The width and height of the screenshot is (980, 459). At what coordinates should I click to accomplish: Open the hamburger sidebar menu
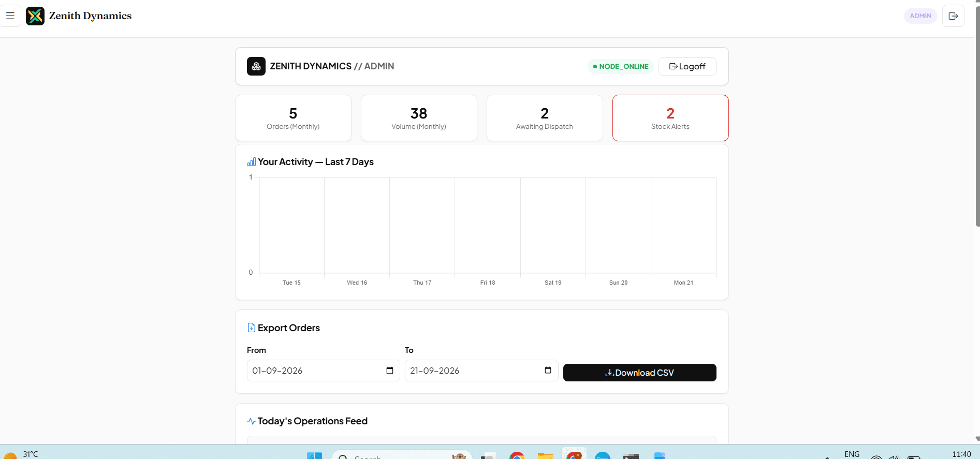10,16
